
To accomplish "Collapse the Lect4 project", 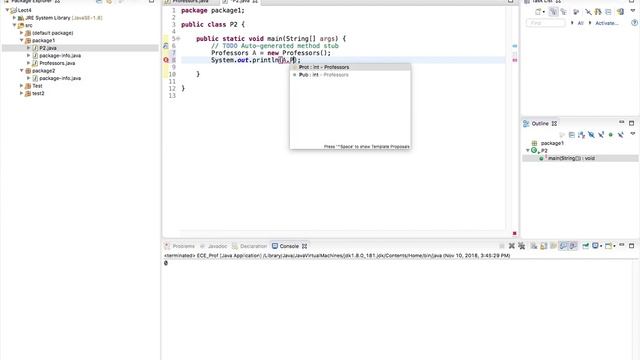I will (x=7, y=10).
